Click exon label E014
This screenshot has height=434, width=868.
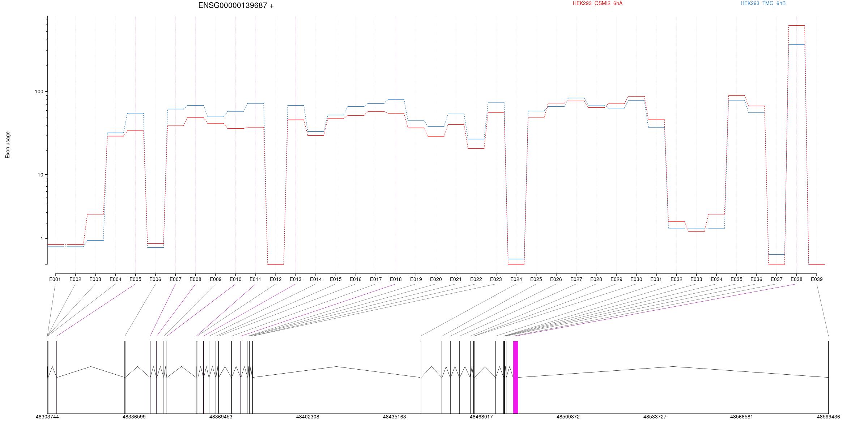[x=316, y=279]
